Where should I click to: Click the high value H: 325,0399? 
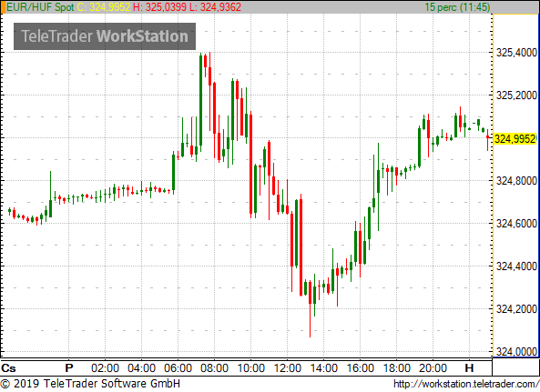tap(159, 7)
